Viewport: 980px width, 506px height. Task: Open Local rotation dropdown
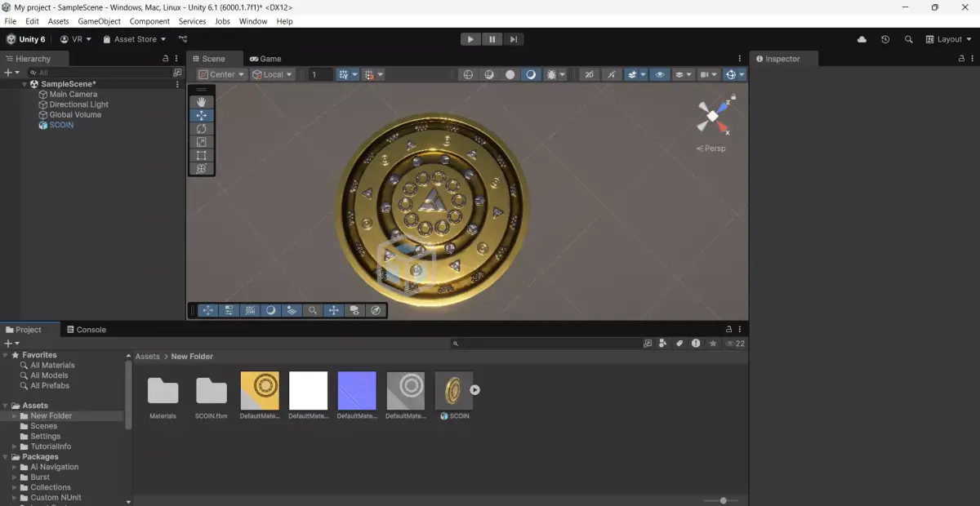[x=272, y=74]
